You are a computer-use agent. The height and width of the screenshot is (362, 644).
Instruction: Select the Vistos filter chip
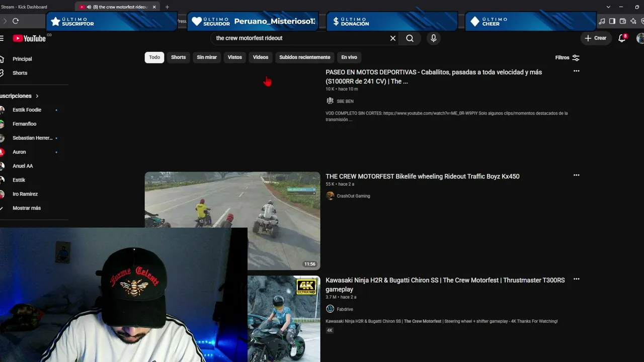tap(235, 57)
